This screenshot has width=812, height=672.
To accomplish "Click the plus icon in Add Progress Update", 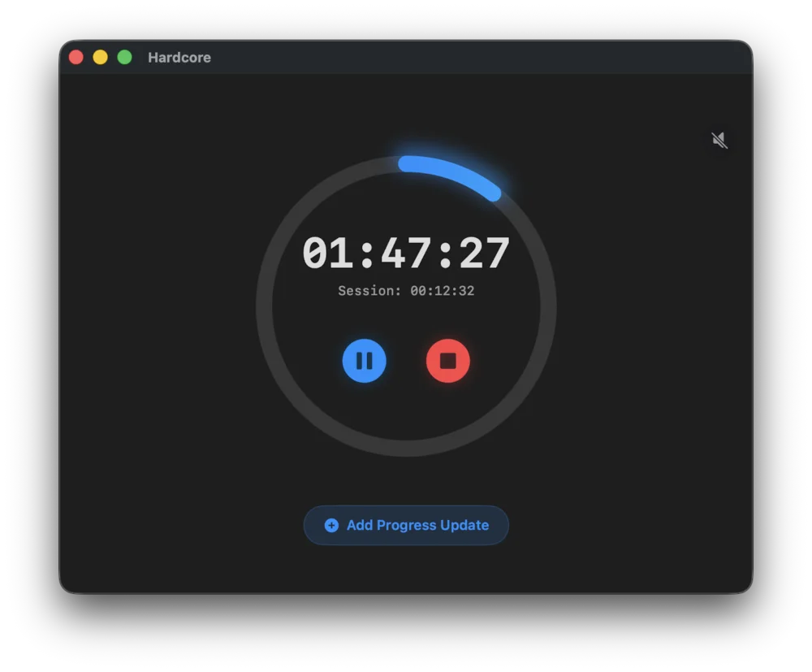I will pos(331,526).
